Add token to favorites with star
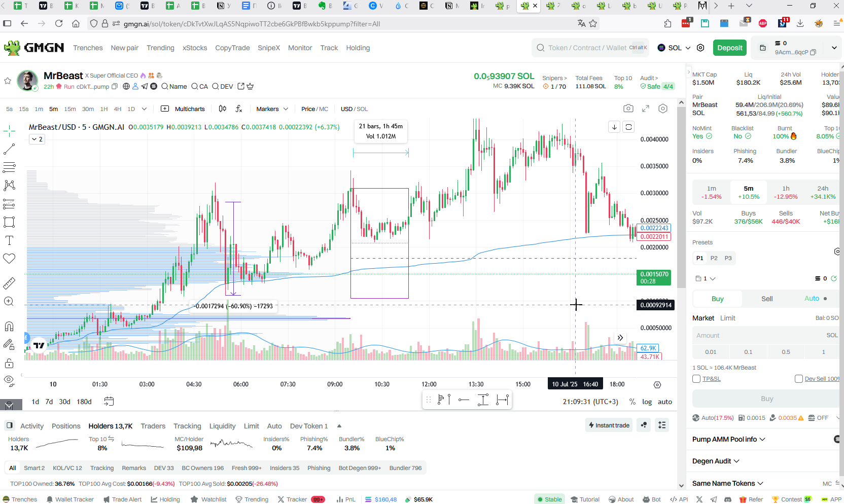This screenshot has width=844, height=504. (8, 81)
